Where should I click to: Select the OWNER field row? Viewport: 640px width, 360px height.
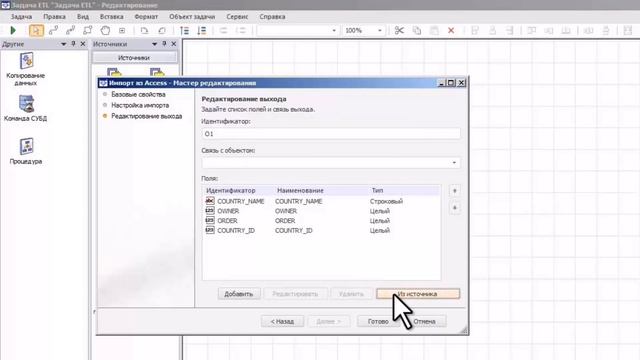coord(321,211)
